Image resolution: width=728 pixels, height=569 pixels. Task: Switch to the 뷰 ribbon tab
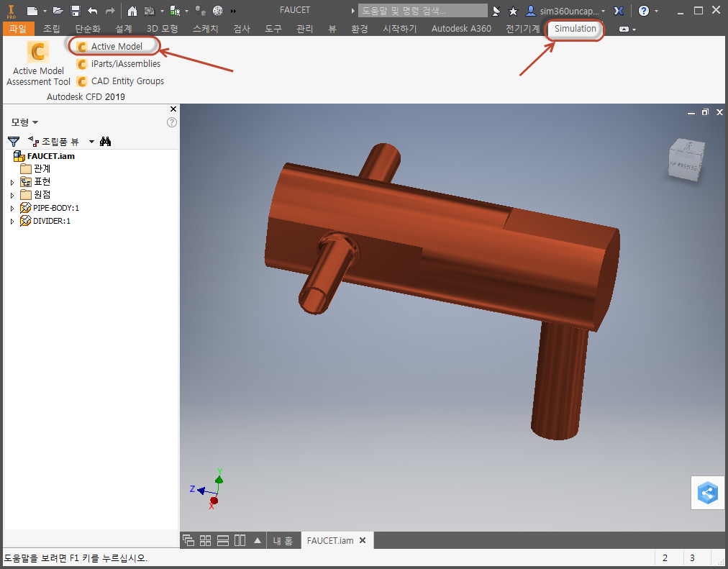(332, 29)
